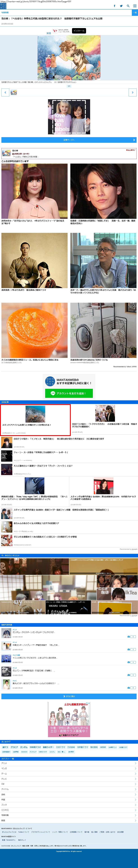This screenshot has width=138, height=868.
Task: Select the 朝ドラ tag
Action: (x=5, y=747)
